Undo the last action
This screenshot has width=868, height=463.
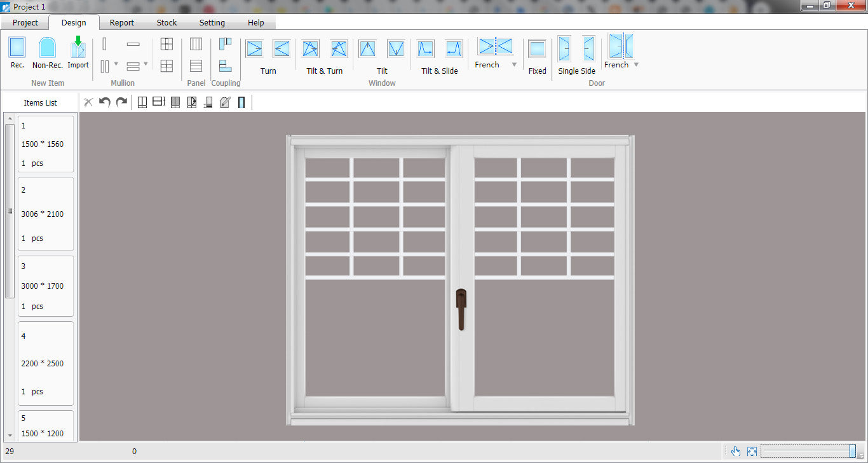pyautogui.click(x=105, y=102)
